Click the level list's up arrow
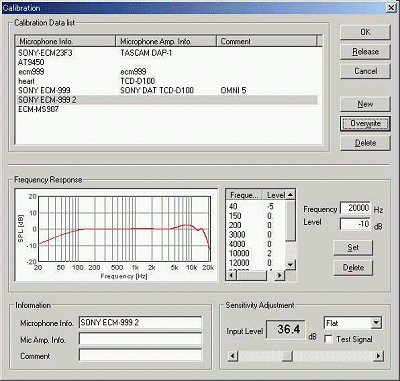Viewport: 400px width, 381px height. (x=290, y=195)
